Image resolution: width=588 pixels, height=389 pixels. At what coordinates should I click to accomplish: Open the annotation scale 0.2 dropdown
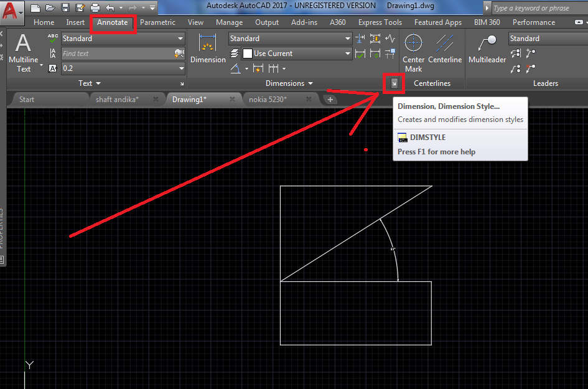pos(181,68)
